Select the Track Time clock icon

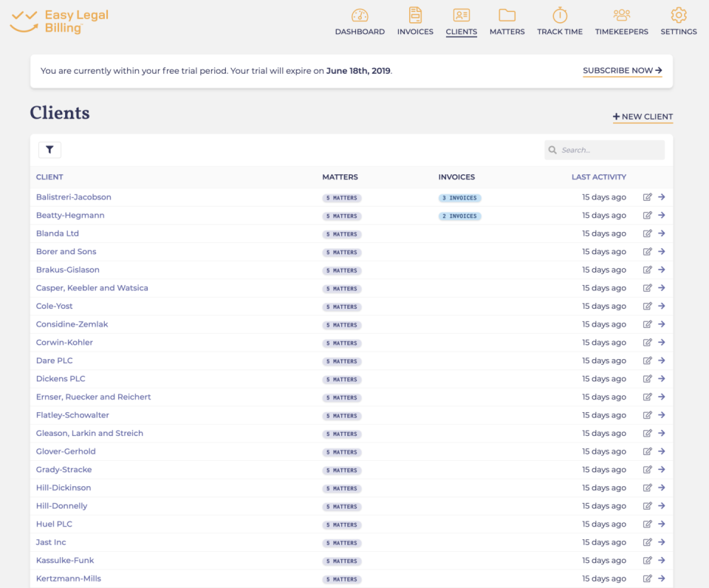click(x=559, y=21)
